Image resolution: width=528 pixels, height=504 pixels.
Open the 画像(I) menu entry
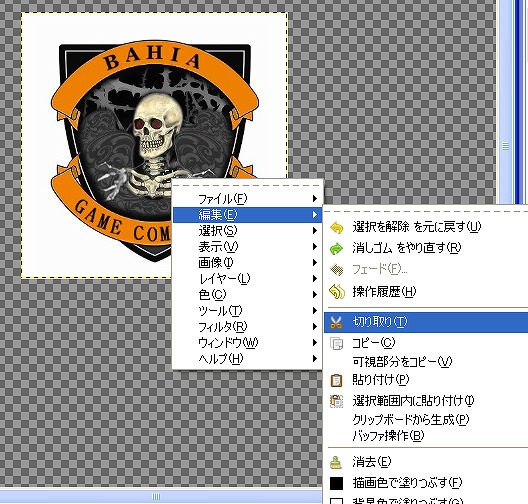click(x=247, y=263)
